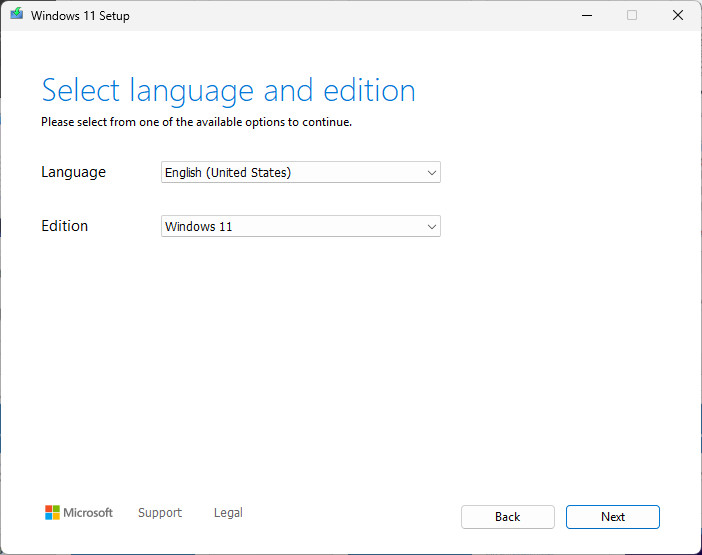702x555 pixels.
Task: Expand the Language dropdown arrow
Action: [x=432, y=173]
